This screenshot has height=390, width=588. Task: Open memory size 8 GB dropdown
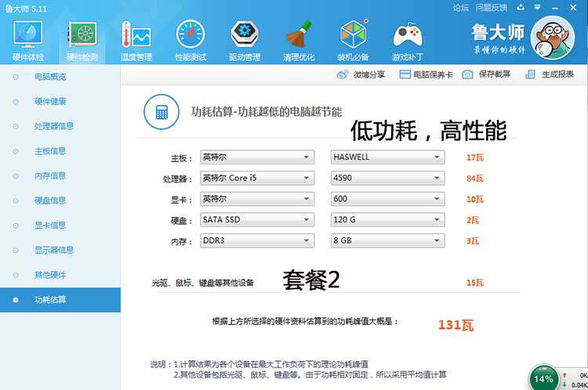(388, 240)
